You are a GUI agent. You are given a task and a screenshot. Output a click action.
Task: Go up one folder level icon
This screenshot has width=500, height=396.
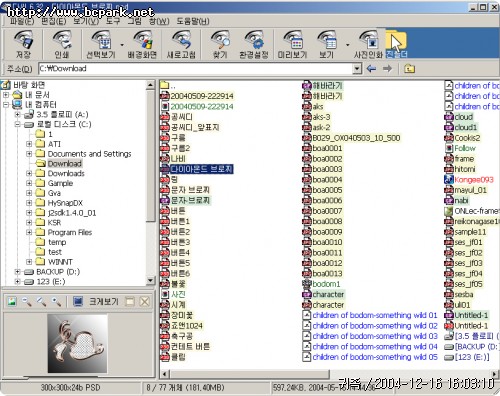(x=409, y=69)
